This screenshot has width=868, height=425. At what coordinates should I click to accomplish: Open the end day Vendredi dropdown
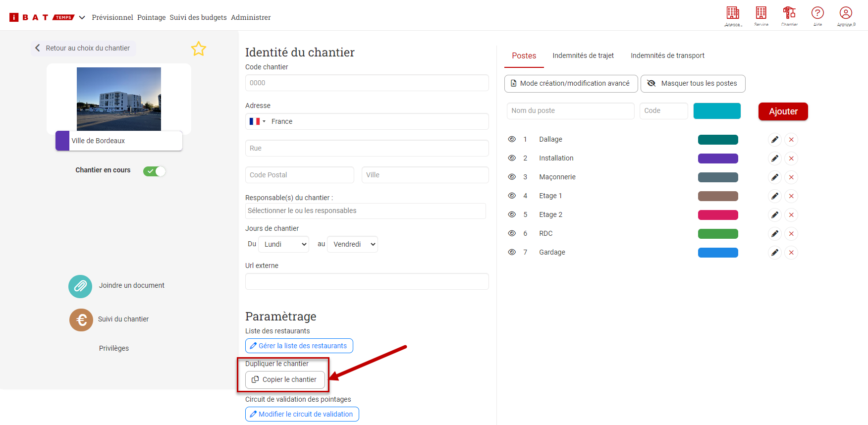(353, 244)
